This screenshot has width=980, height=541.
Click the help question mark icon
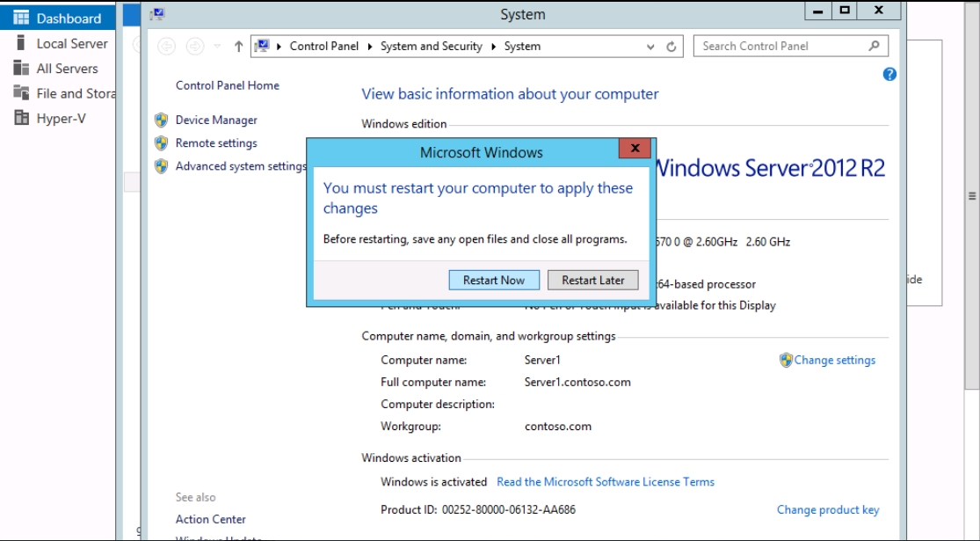[x=889, y=75]
